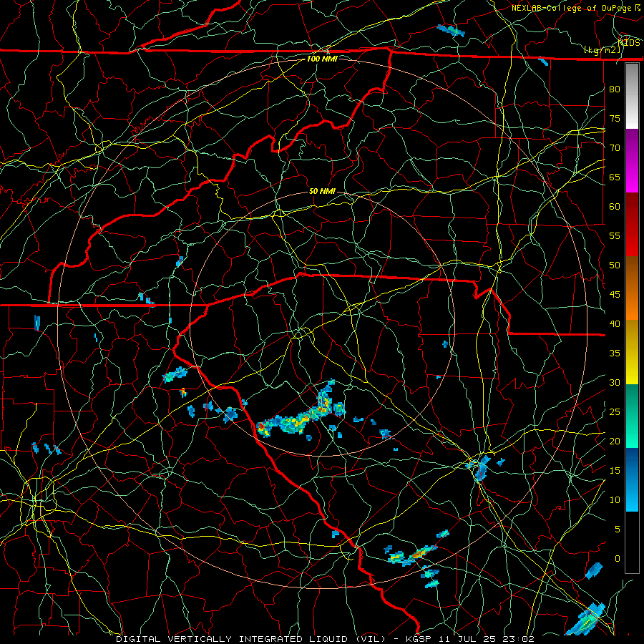Click the scale value 70
The width and height of the screenshot is (644, 644).
[x=615, y=148]
